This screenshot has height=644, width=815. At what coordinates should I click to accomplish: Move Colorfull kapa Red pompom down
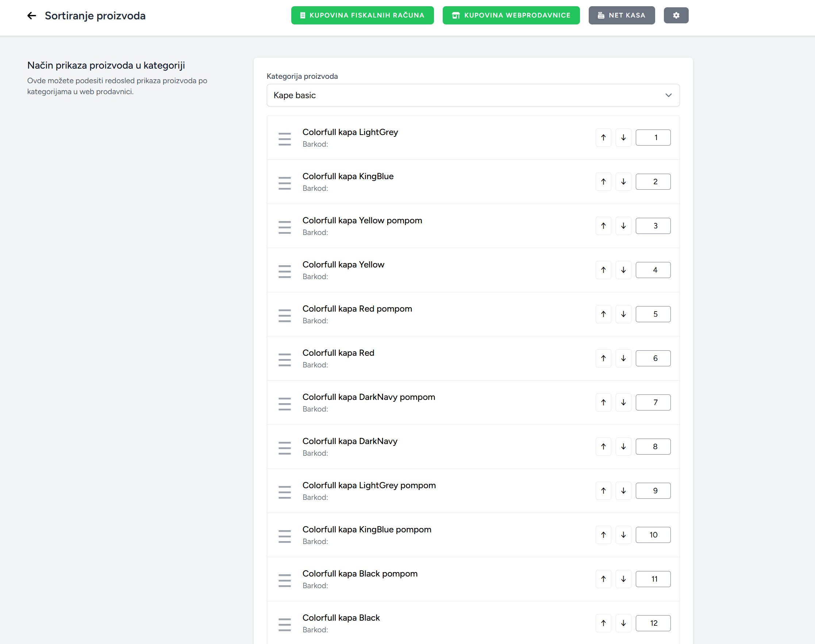[x=623, y=314]
